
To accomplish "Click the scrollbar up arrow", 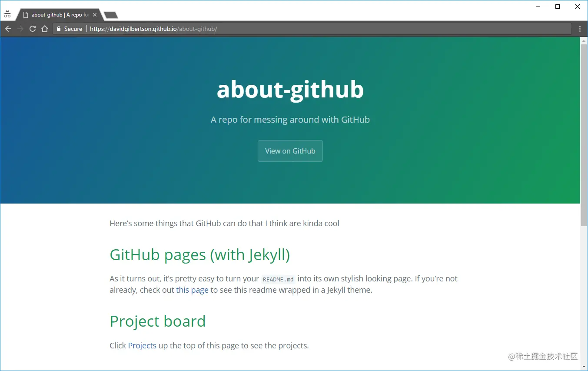I will coord(584,40).
